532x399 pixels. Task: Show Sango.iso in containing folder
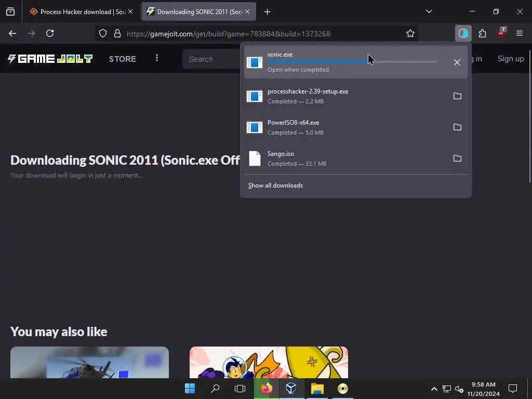pyautogui.click(x=457, y=158)
